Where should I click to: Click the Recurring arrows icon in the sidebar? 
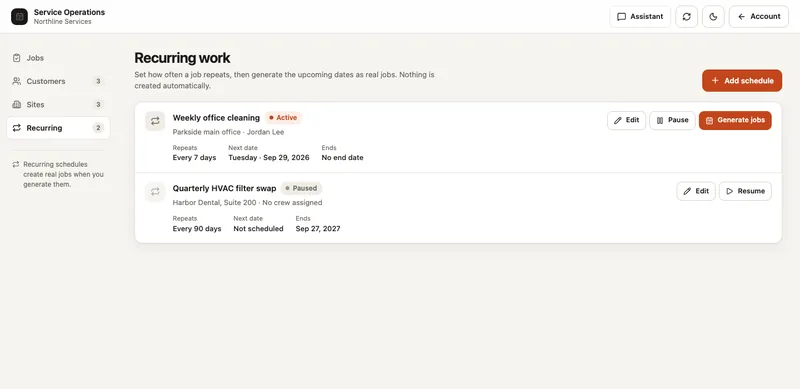point(17,128)
